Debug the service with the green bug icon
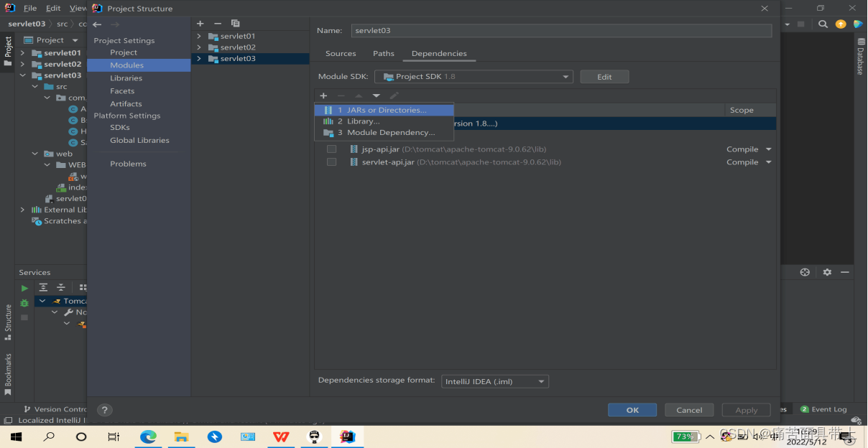Viewport: 868px width, 448px height. click(24, 303)
